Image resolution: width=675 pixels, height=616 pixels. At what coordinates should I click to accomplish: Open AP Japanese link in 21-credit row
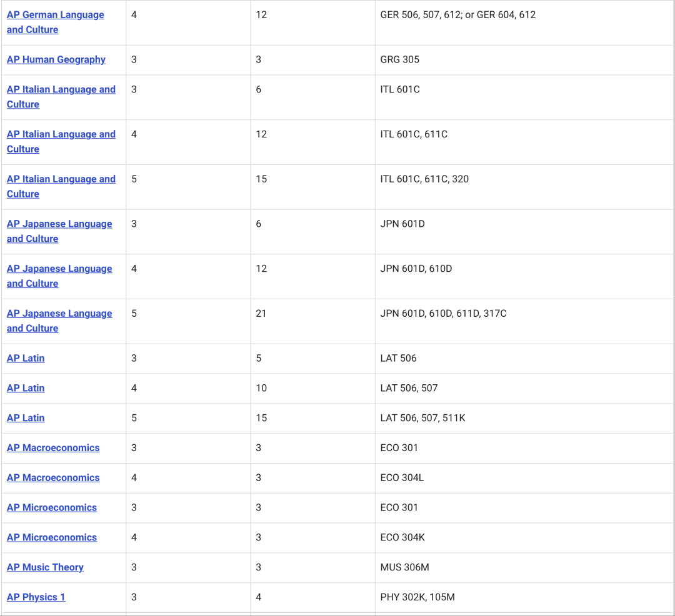(x=59, y=314)
